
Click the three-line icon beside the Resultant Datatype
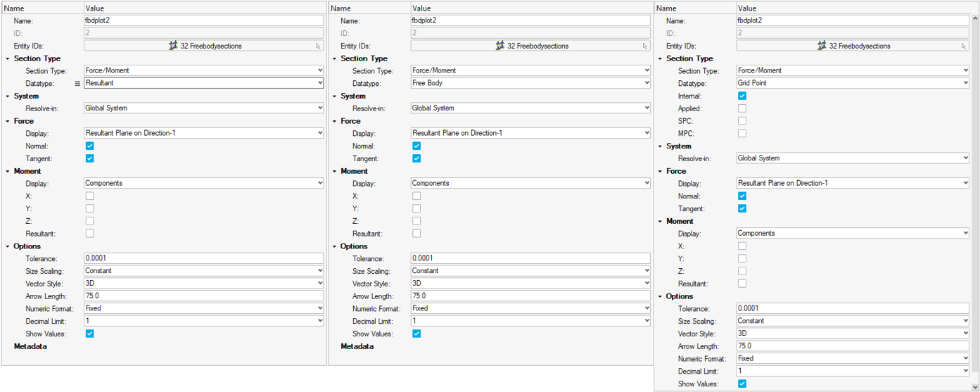point(77,83)
